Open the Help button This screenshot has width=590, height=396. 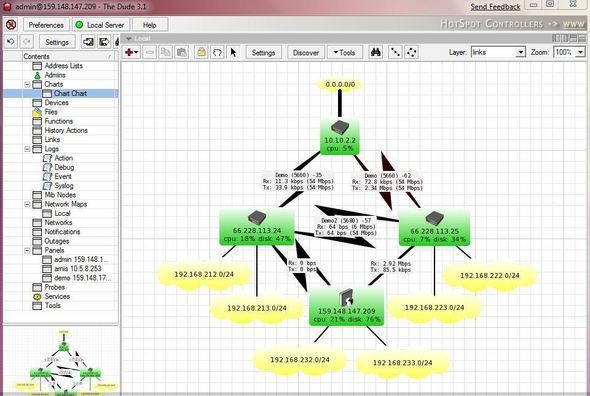(x=150, y=25)
